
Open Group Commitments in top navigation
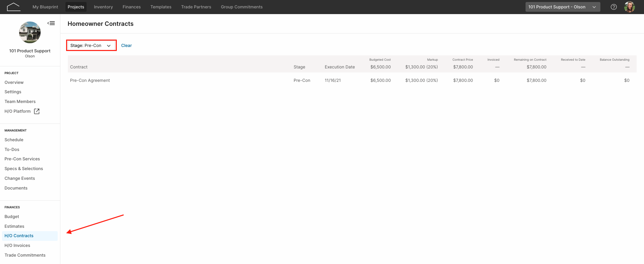tap(242, 7)
